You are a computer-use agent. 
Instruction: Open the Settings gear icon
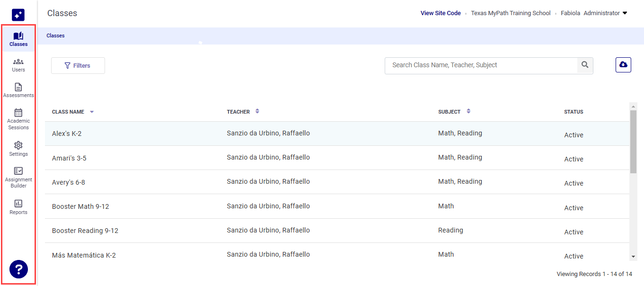[18, 145]
